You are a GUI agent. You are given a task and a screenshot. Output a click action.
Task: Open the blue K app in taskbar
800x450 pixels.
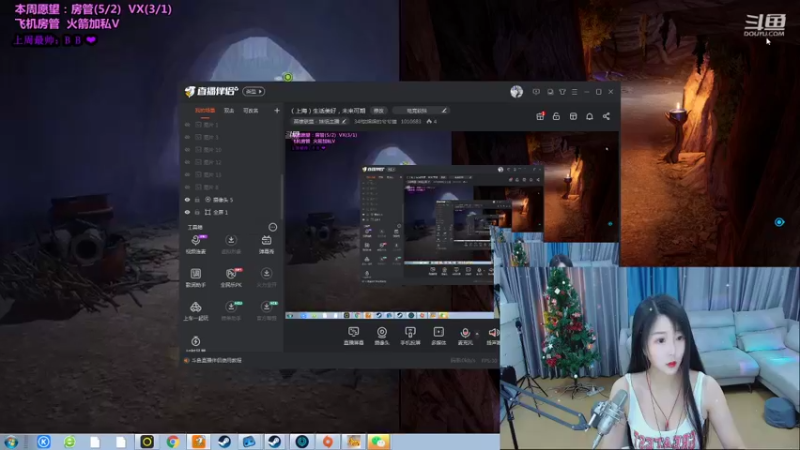44,442
